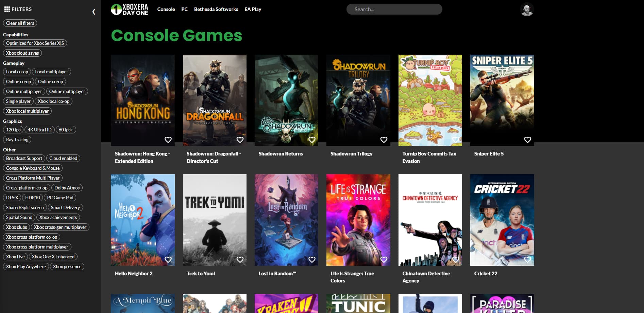The width and height of the screenshot is (644, 313).
Task: Favorite Shadowrun: Hong Kong with heart icon
Action: tap(168, 140)
